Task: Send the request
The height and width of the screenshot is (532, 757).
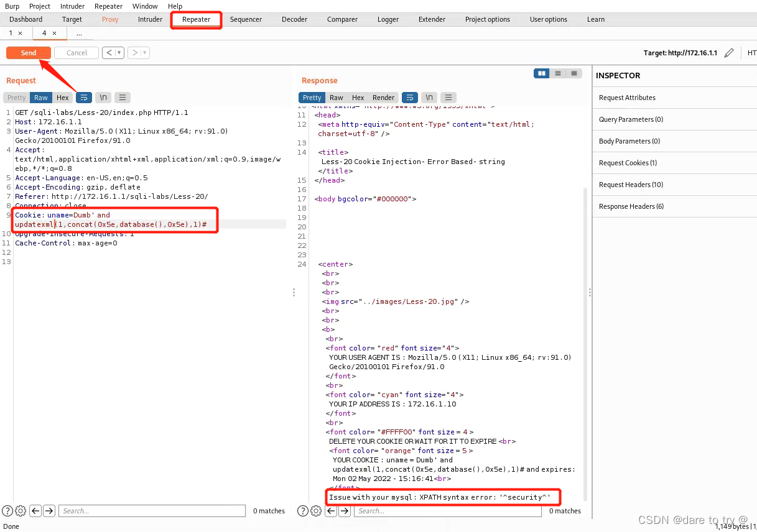Action: pos(29,53)
